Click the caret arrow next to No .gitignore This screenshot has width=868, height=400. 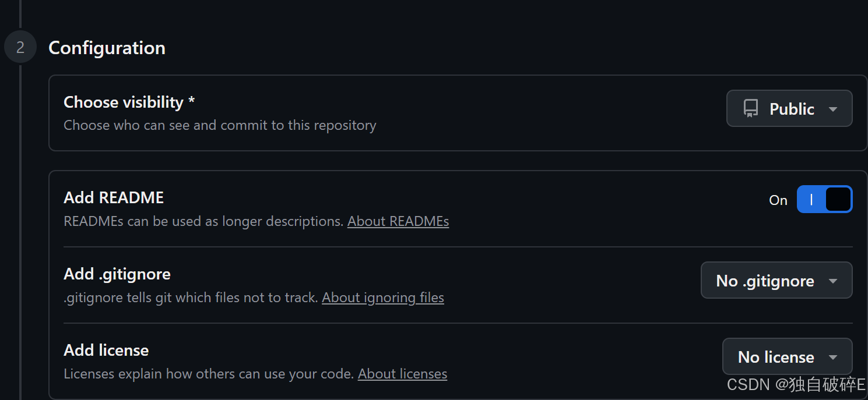(x=833, y=281)
